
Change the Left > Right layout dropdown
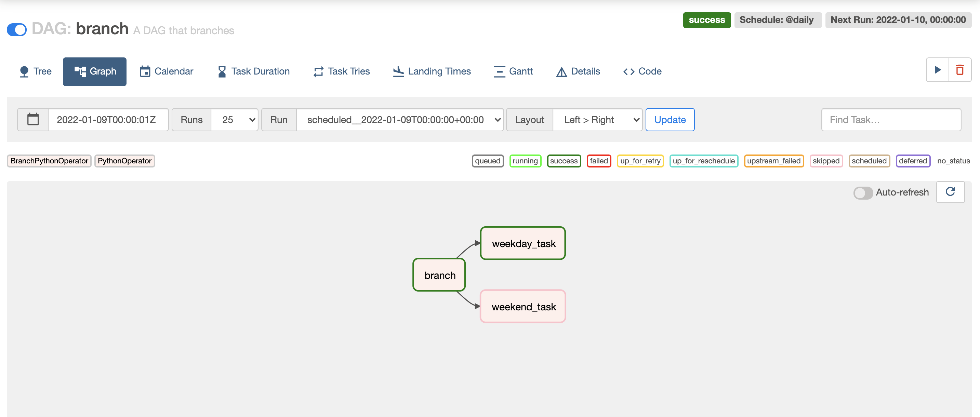point(597,120)
